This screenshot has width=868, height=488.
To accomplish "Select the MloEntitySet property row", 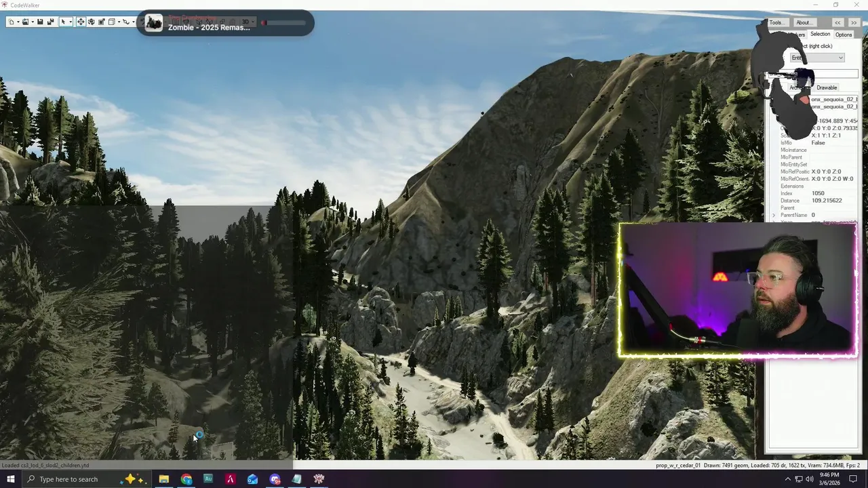I will pos(818,165).
